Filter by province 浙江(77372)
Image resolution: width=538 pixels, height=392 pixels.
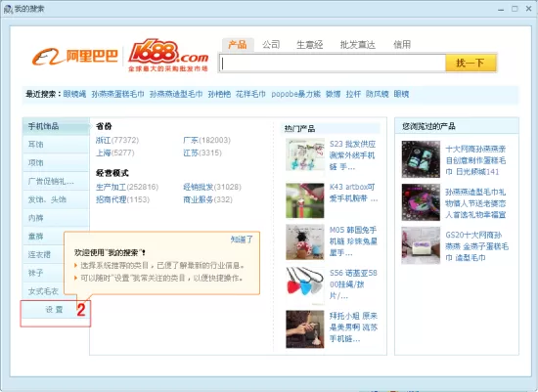pos(117,140)
